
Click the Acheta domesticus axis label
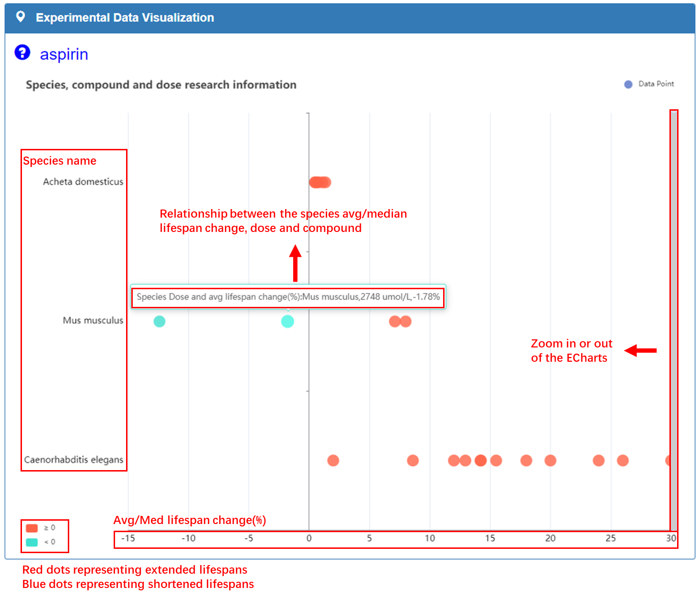(x=83, y=182)
